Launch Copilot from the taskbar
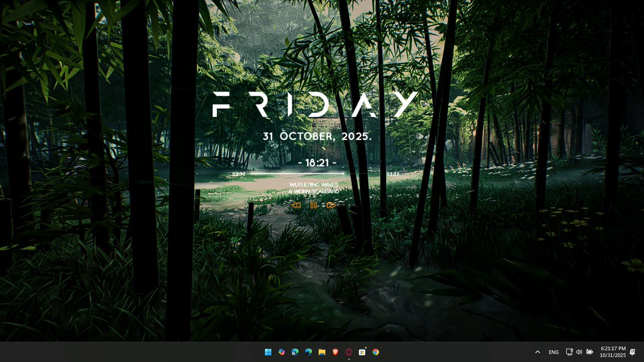The height and width of the screenshot is (362, 644). pyautogui.click(x=281, y=352)
